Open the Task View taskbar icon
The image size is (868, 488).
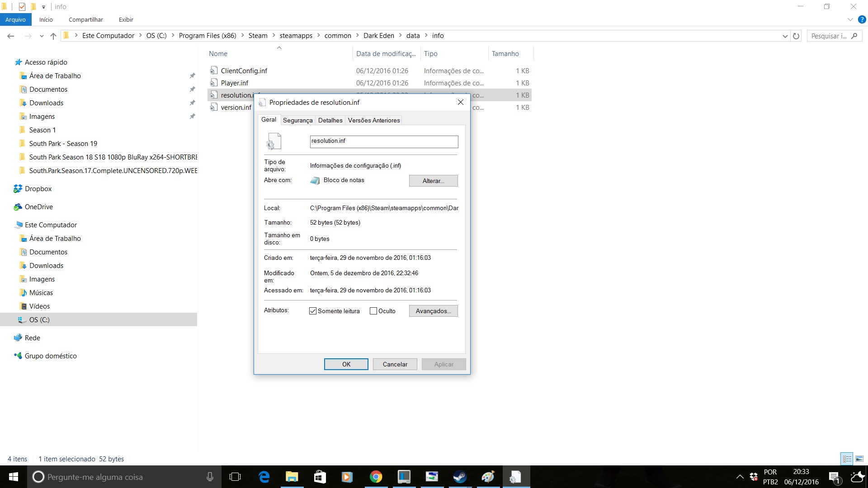click(235, 477)
